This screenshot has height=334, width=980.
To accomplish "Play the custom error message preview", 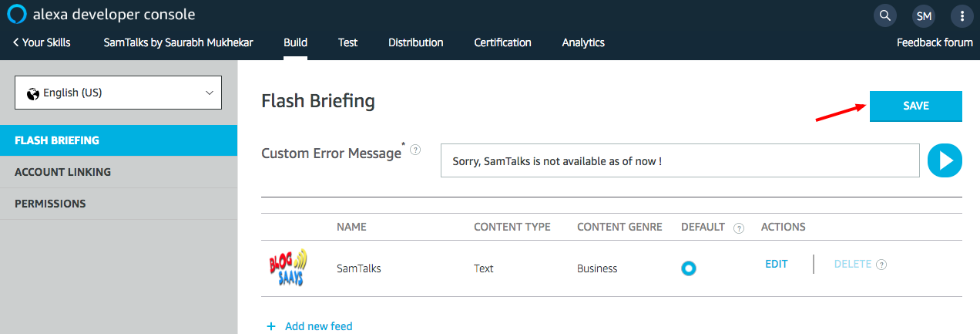I will point(945,160).
